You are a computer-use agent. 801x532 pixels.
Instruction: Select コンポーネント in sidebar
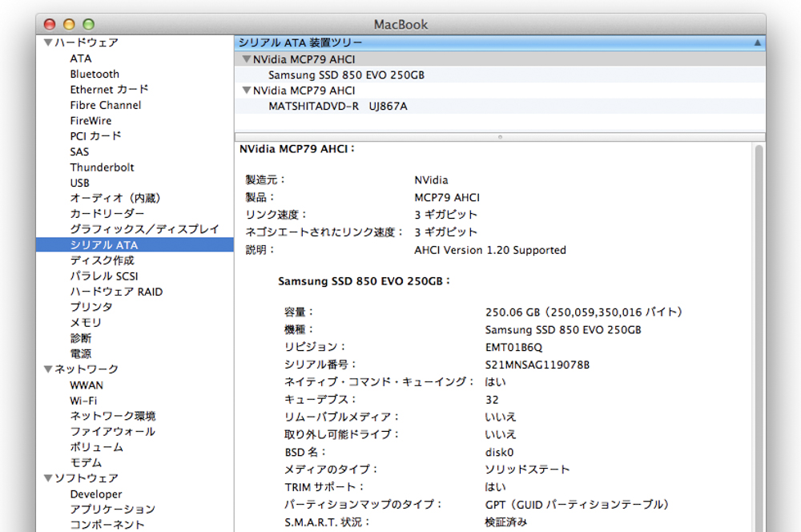click(107, 525)
